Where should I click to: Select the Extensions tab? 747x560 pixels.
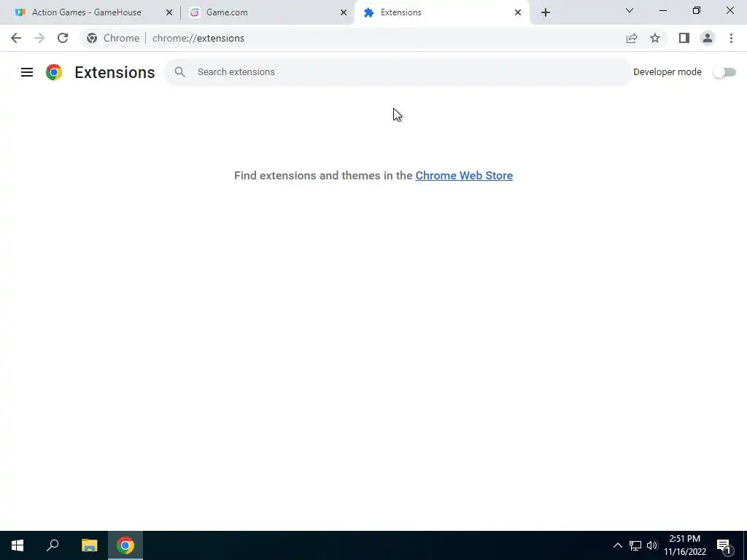442,12
